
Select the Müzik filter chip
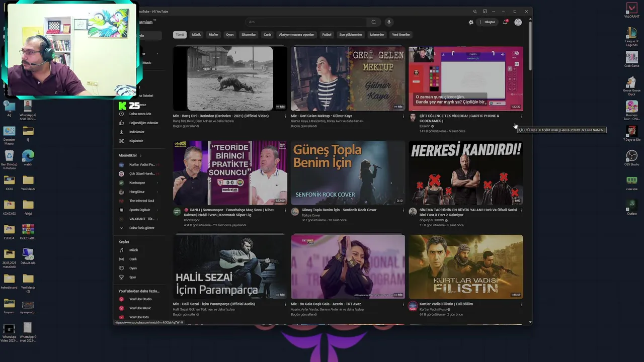click(196, 35)
